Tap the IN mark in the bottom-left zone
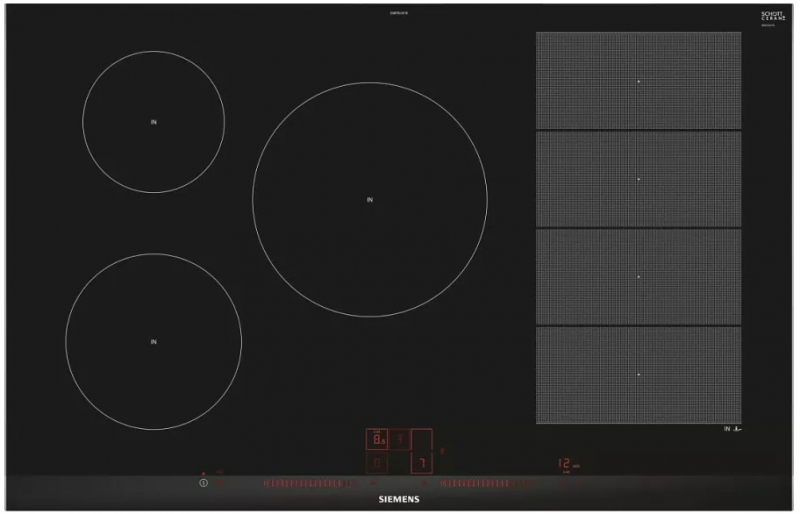The width and height of the screenshot is (800, 514). pyautogui.click(x=153, y=342)
